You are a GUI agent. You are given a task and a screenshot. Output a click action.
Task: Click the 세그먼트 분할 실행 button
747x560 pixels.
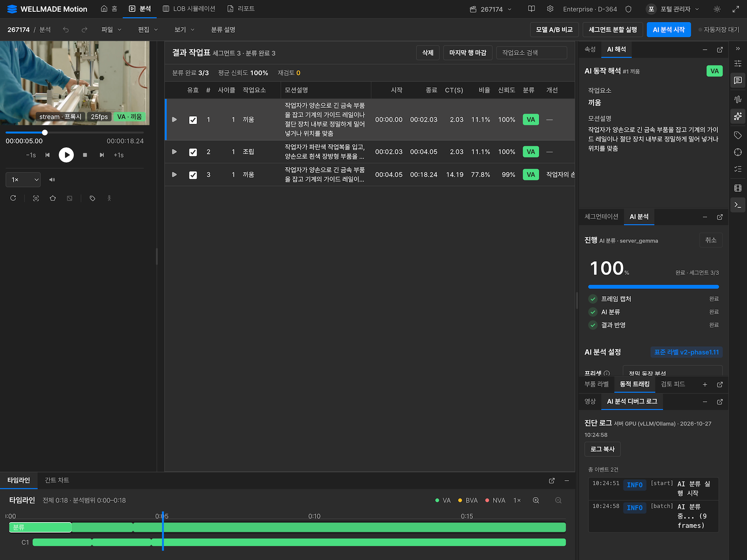[x=613, y=30]
